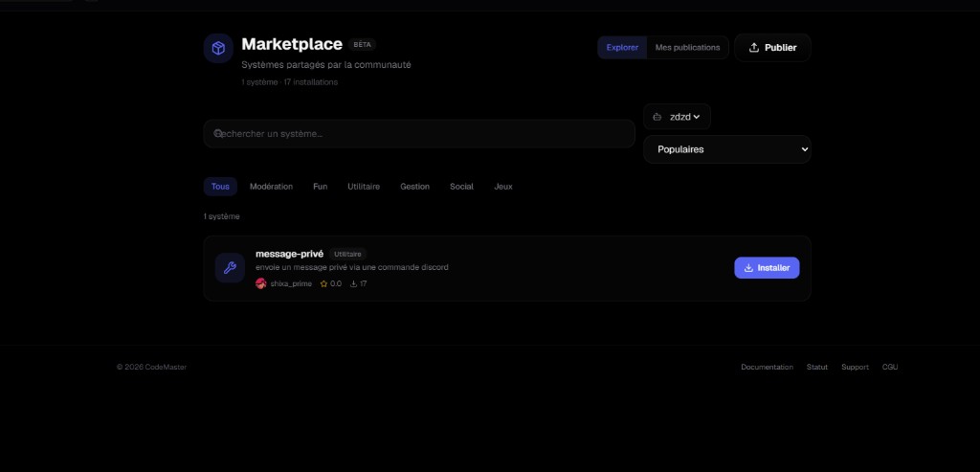Click the '© 2026 CodeMaster' footer text
This screenshot has height=472, width=980.
click(151, 367)
